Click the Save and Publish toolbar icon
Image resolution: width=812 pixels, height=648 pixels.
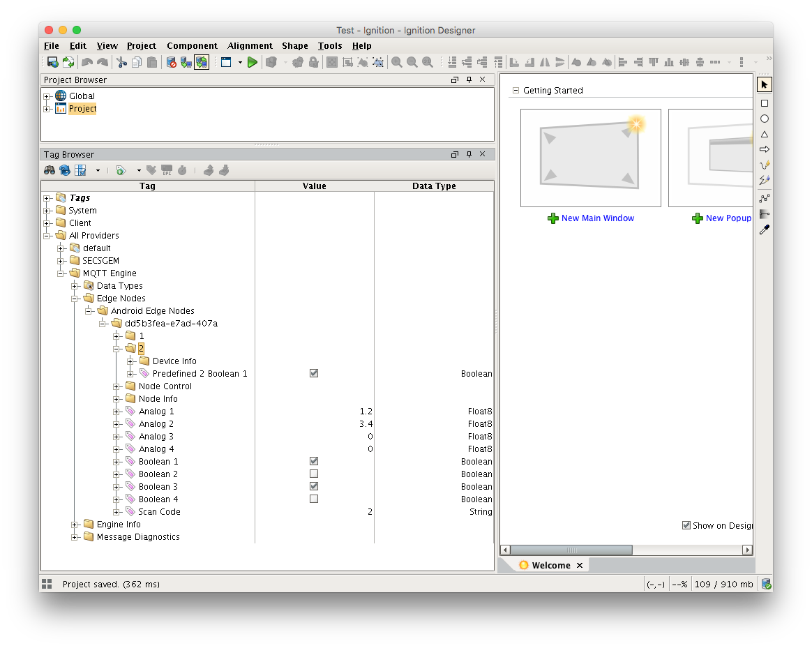click(x=53, y=62)
